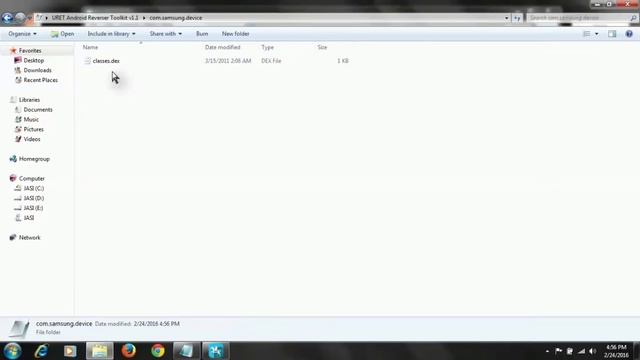Open the JASI device entry
This screenshot has height=360, width=640.
pyautogui.click(x=29, y=218)
